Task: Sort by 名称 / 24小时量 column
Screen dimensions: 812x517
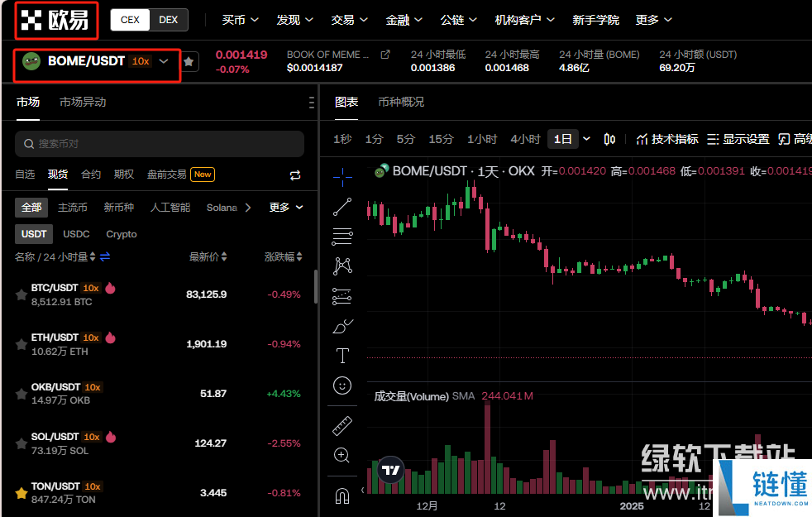Action: [x=55, y=256]
